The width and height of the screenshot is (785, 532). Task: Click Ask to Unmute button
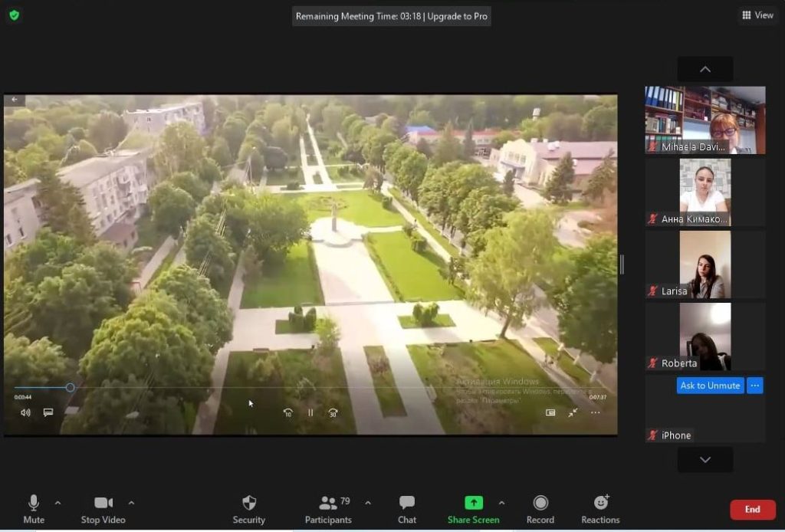click(711, 386)
